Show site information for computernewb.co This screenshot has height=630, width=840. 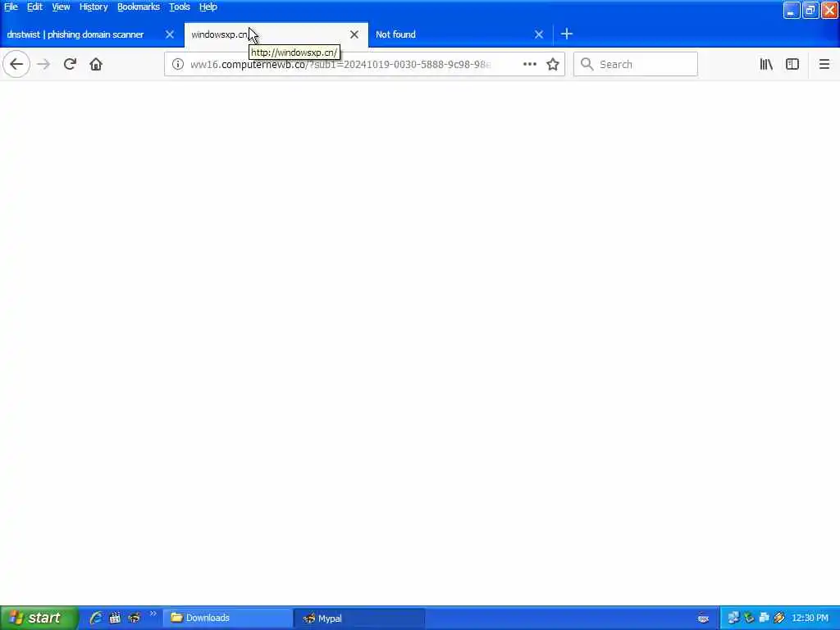coord(178,64)
